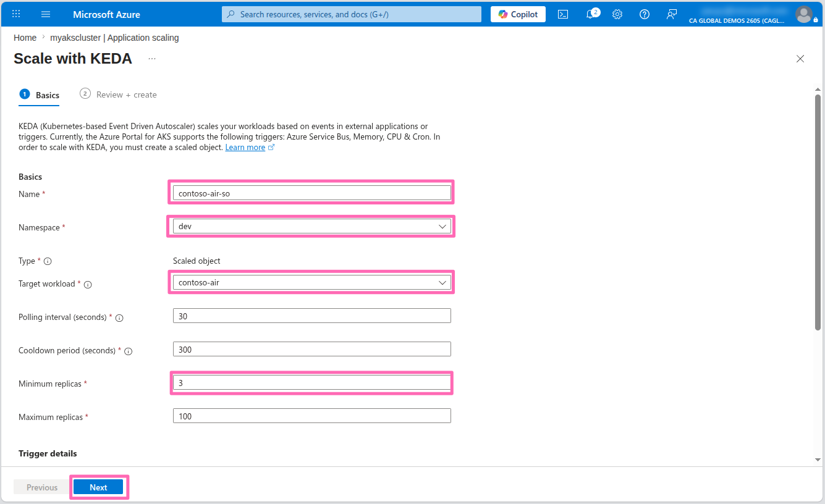Focus the search resources box
The image size is (825, 504).
tap(352, 14)
